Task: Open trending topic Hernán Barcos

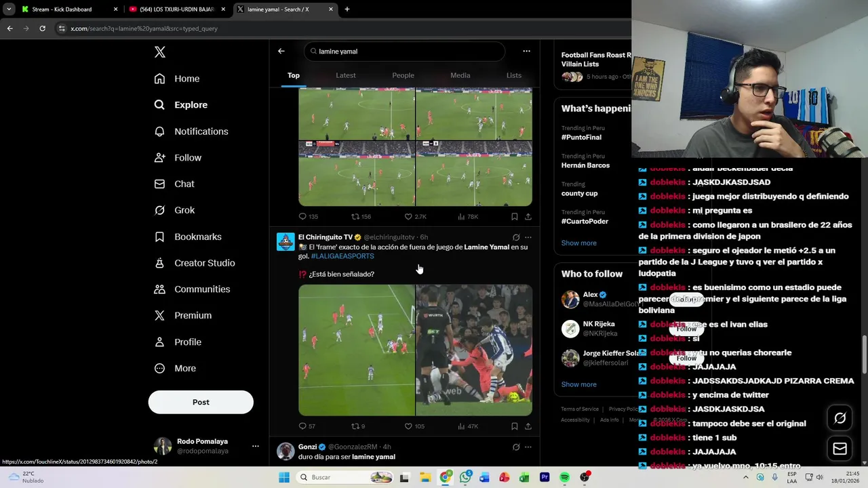Action: tap(585, 165)
